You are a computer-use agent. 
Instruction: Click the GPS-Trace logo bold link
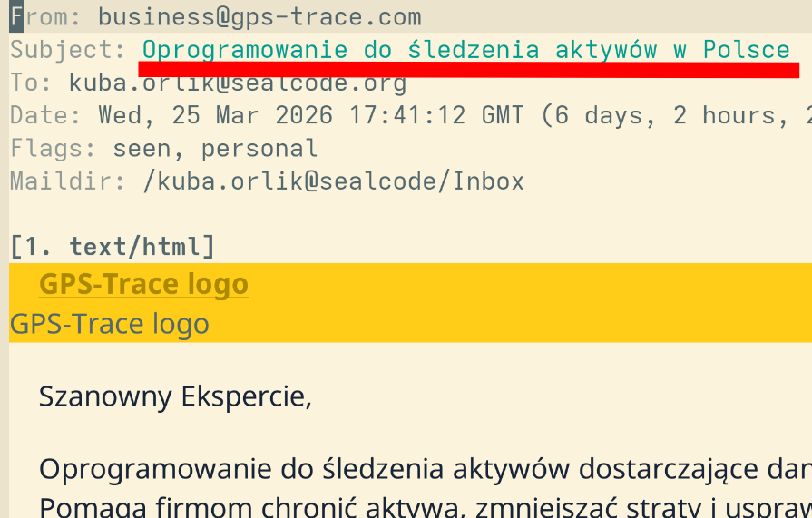143,285
